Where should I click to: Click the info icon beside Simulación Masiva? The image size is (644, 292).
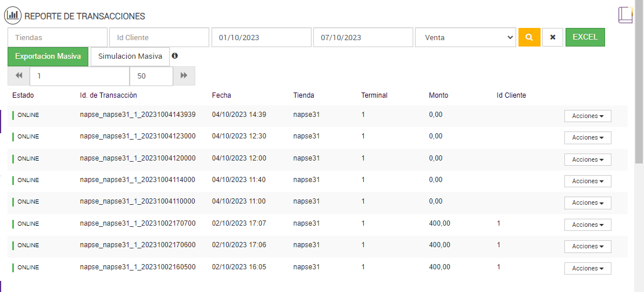(175, 56)
